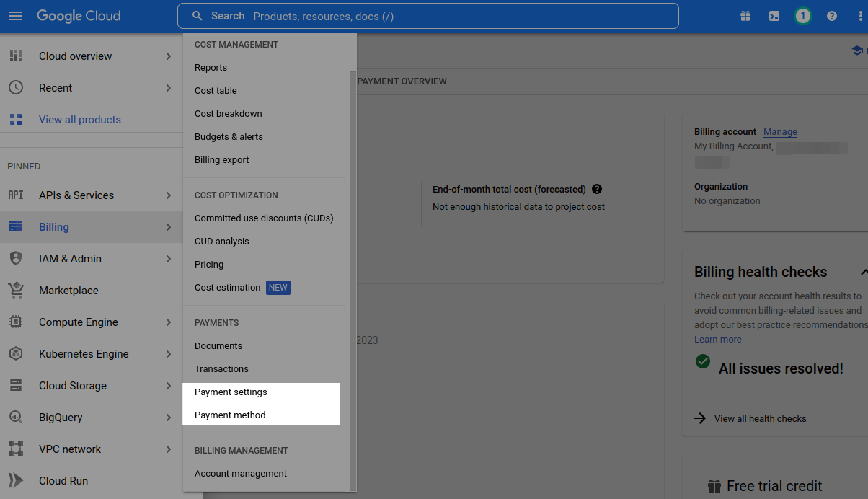The height and width of the screenshot is (499, 868).
Task: Collapse the Billing health checks panel
Action: point(863,273)
